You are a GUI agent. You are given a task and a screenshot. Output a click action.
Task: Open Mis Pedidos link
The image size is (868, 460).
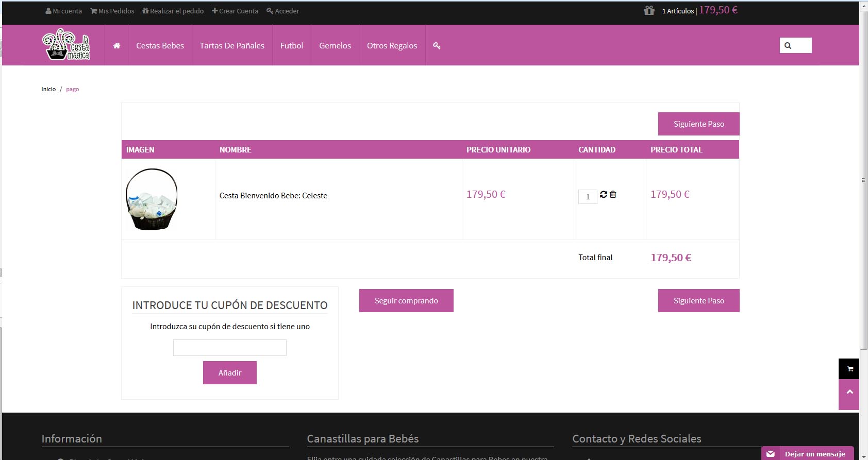(x=112, y=11)
